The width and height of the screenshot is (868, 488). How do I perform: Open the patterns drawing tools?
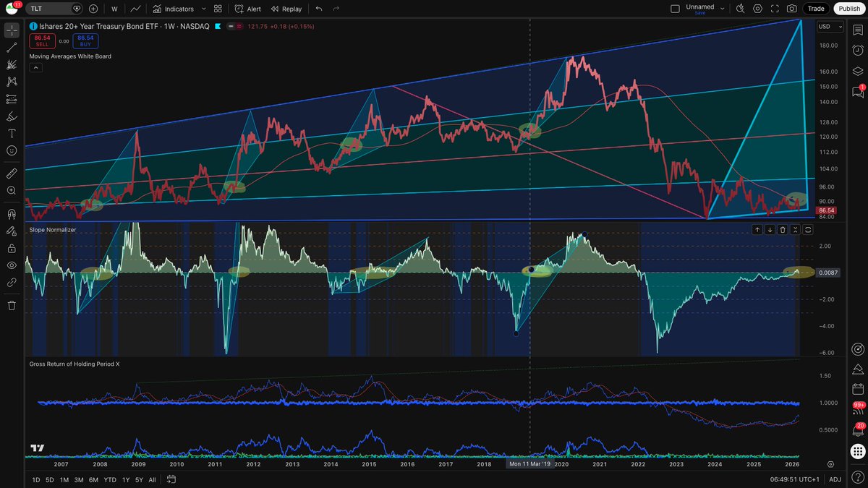coord(12,82)
